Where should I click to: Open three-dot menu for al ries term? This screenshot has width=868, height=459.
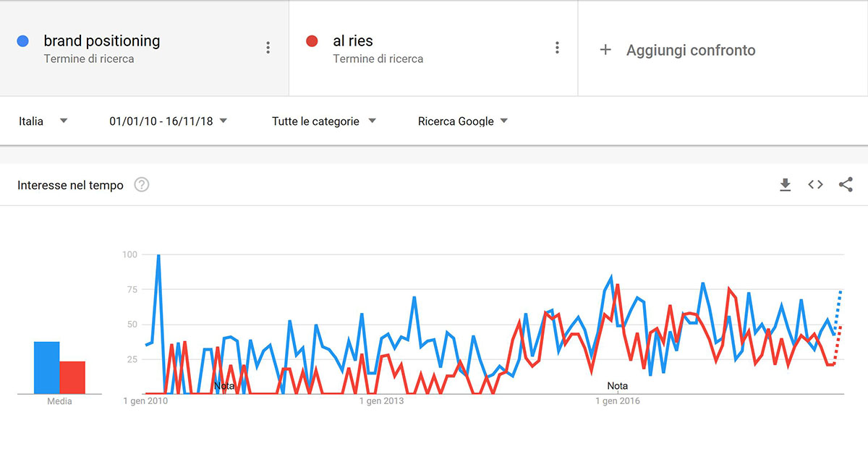[557, 48]
